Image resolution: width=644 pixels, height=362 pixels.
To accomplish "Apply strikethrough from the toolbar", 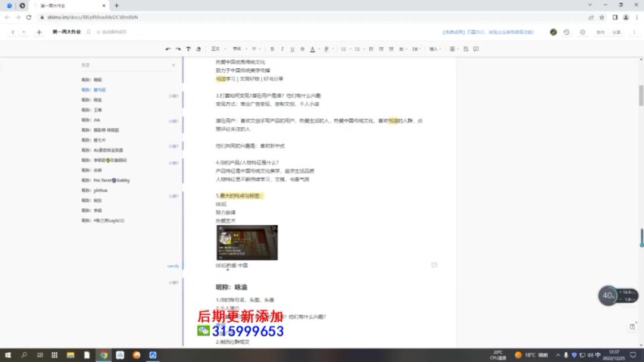I will tap(302, 48).
